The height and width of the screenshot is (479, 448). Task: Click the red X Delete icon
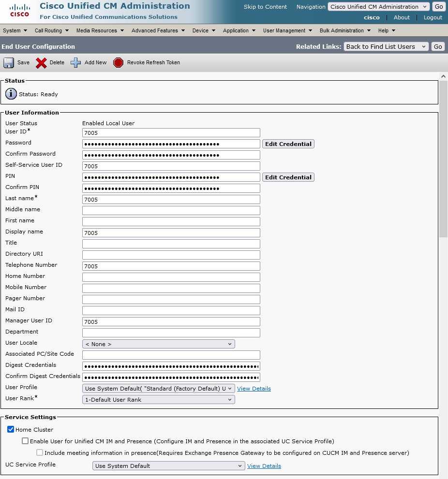pyautogui.click(x=42, y=63)
